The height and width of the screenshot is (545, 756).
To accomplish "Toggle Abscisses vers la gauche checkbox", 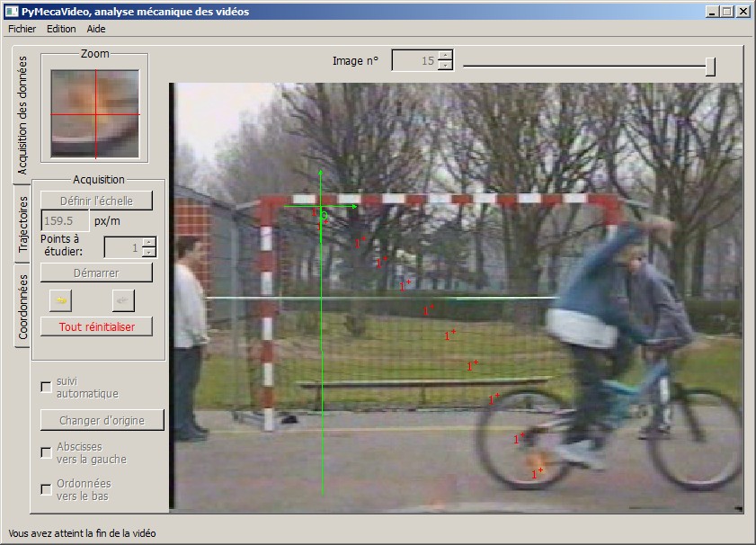I will [46, 452].
